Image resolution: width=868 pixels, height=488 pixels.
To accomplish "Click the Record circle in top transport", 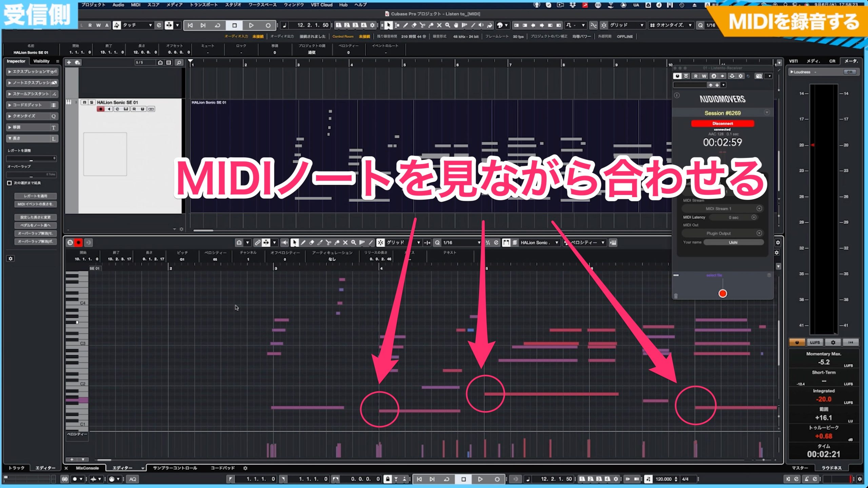I will point(268,25).
